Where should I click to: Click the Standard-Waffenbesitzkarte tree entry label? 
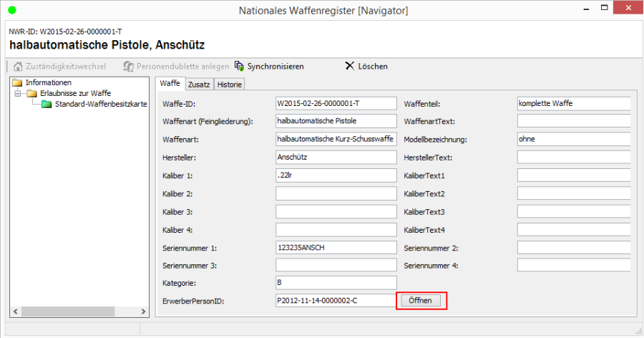pyautogui.click(x=101, y=104)
